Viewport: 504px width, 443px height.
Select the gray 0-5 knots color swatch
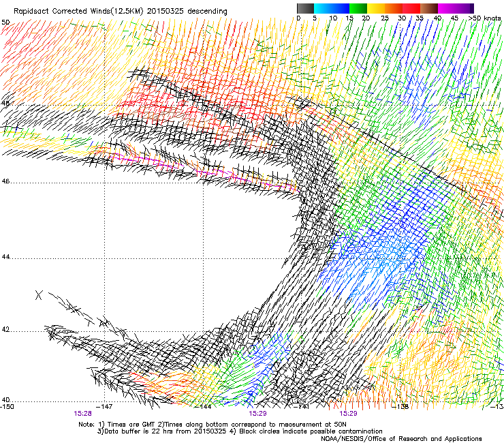click(x=305, y=8)
